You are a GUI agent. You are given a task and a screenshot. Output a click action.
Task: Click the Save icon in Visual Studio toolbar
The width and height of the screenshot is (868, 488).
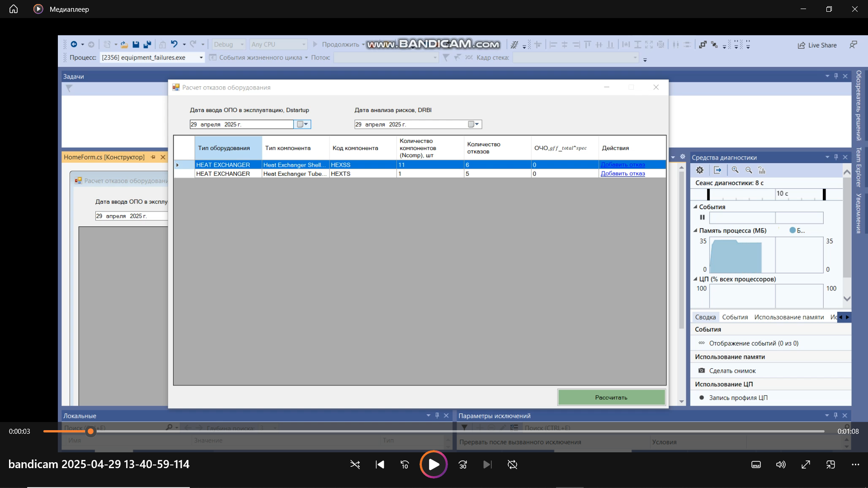tap(136, 44)
